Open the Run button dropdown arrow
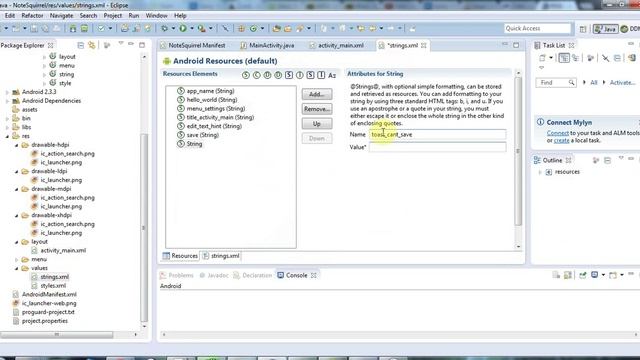640x360 pixels. [x=191, y=28]
